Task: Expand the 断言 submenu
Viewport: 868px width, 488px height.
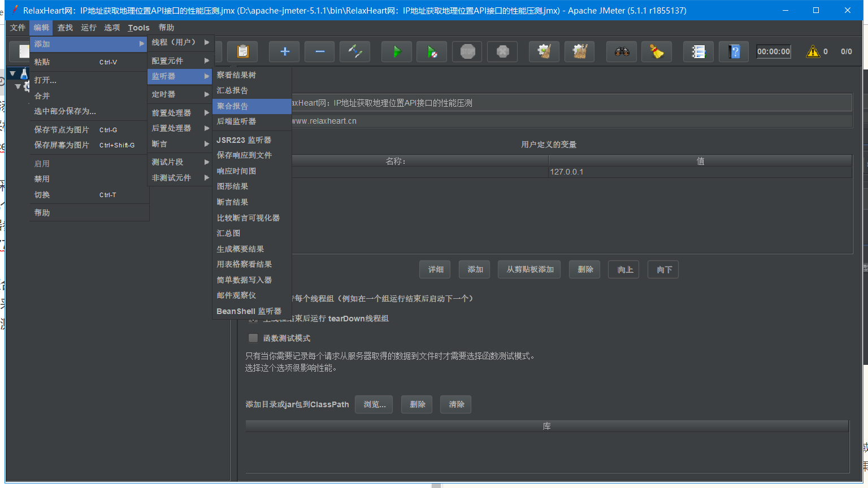Action: [180, 144]
